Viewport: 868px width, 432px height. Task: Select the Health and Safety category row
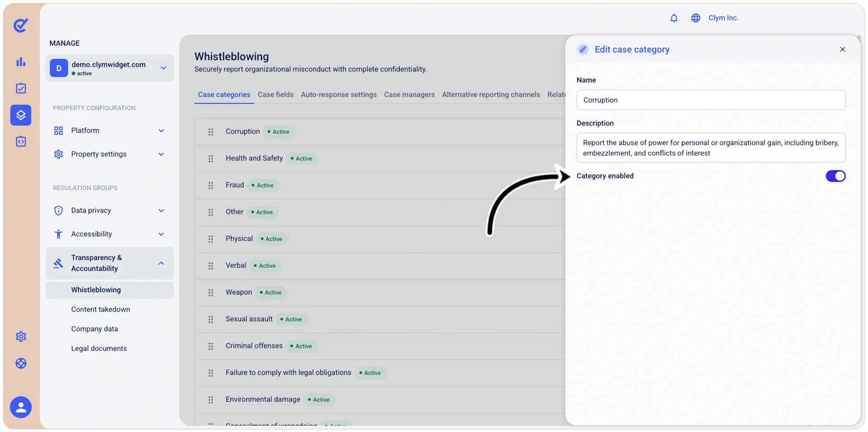[380, 159]
